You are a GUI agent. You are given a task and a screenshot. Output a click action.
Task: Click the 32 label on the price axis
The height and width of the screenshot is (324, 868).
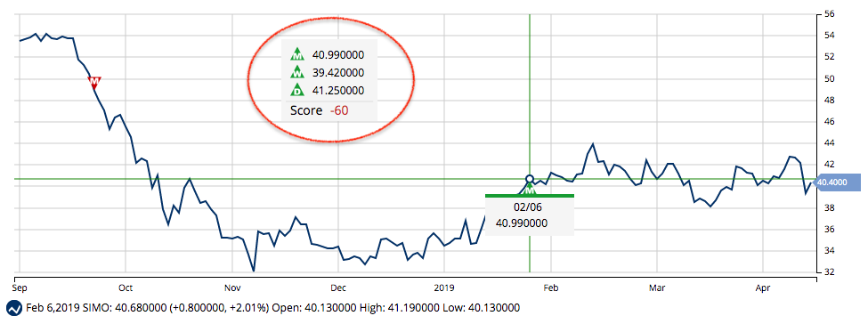pyautogui.click(x=828, y=272)
